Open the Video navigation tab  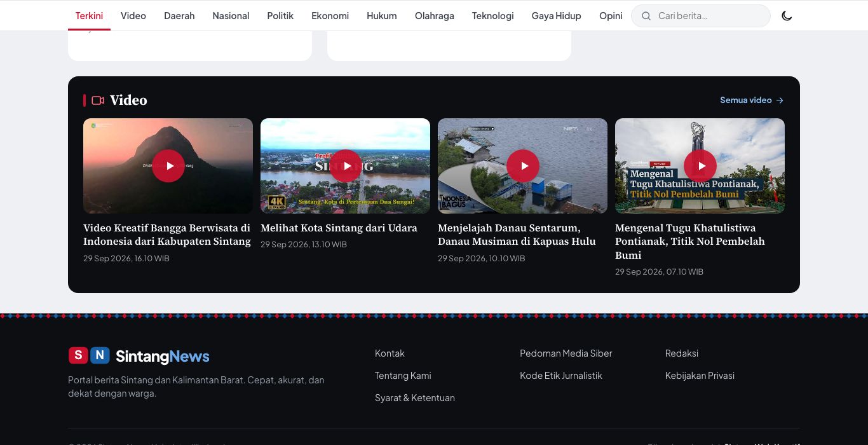pyautogui.click(x=133, y=16)
